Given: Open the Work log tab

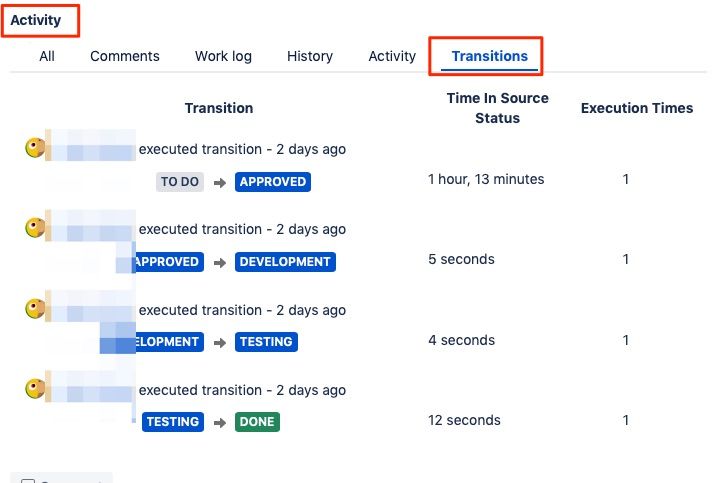Looking at the screenshot, I should click(x=223, y=56).
